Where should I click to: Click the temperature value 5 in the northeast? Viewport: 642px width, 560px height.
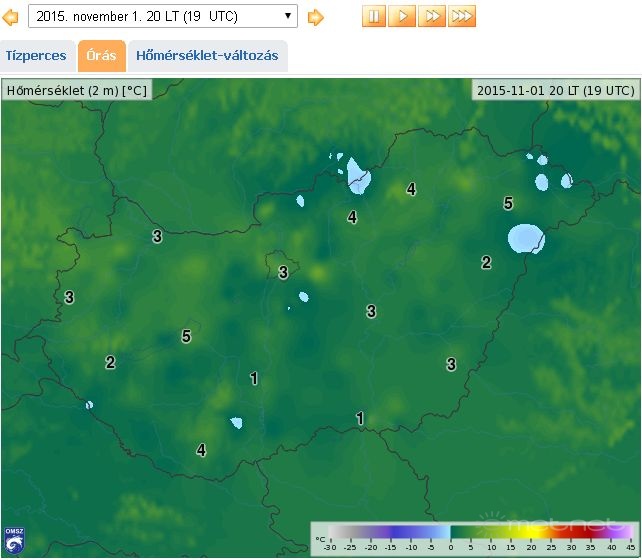508,203
